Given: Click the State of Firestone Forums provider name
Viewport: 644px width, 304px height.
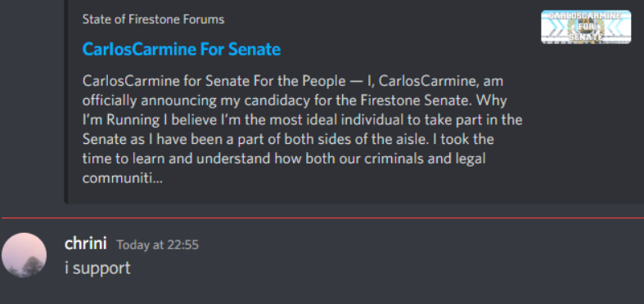Looking at the screenshot, I should coord(153,20).
